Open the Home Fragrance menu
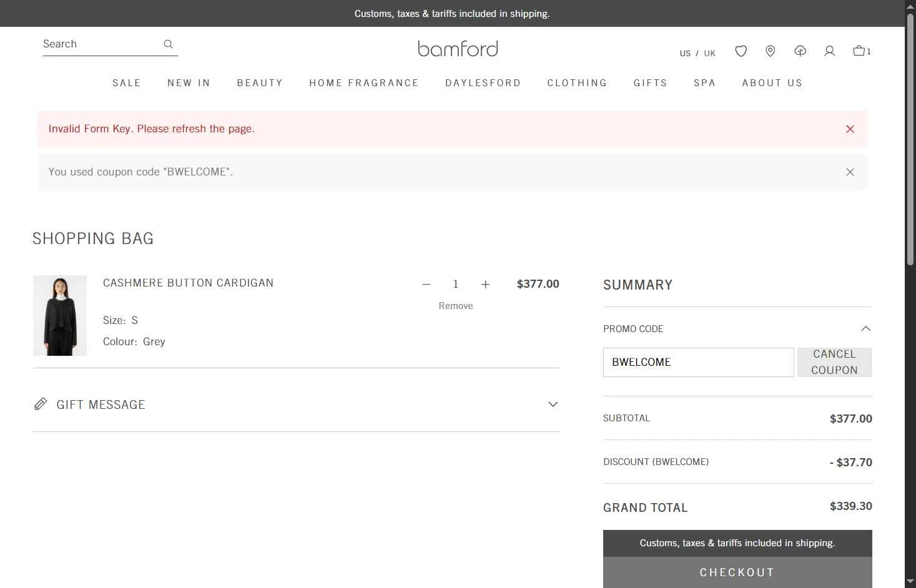Image resolution: width=916 pixels, height=588 pixels. tap(364, 83)
